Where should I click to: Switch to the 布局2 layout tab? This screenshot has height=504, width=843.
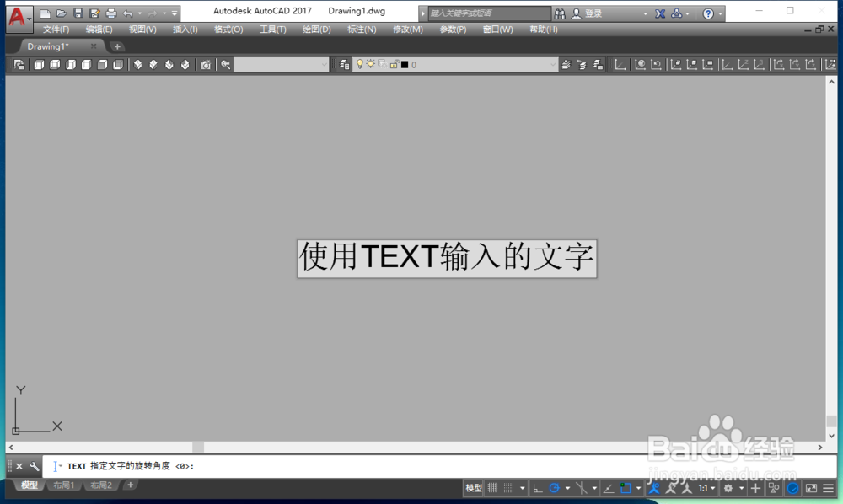point(101,485)
